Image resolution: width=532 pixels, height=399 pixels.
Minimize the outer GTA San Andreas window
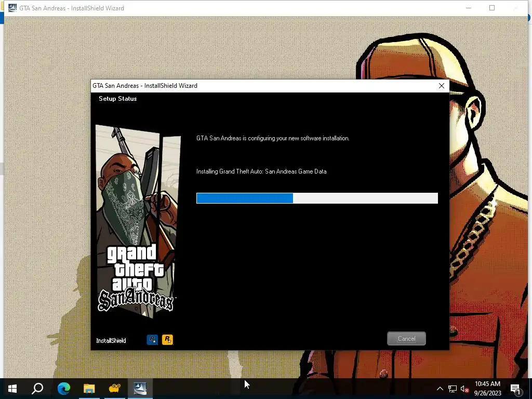pyautogui.click(x=469, y=8)
